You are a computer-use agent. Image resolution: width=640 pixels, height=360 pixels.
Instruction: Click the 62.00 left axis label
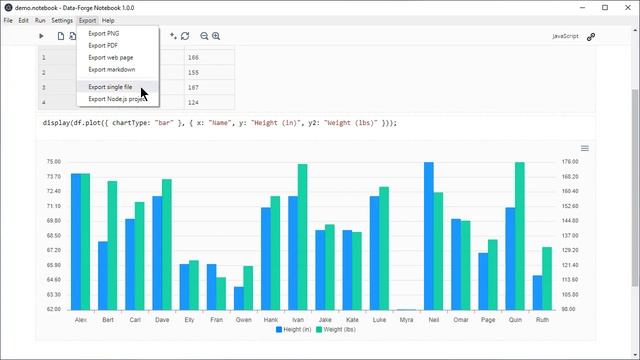pos(53,309)
